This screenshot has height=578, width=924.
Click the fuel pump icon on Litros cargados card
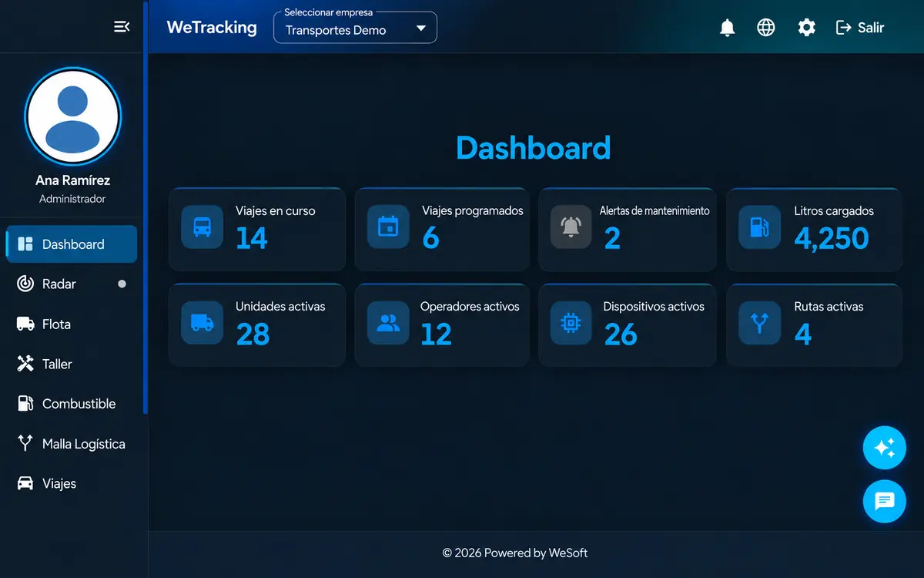click(759, 227)
